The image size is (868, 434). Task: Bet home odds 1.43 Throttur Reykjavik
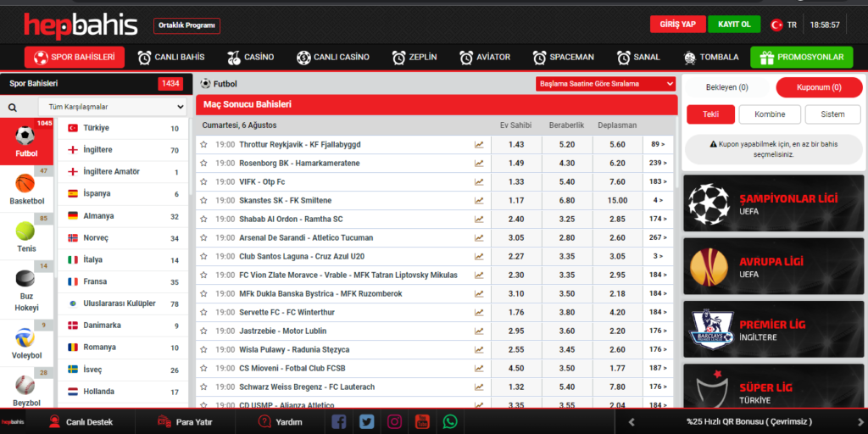[516, 144]
